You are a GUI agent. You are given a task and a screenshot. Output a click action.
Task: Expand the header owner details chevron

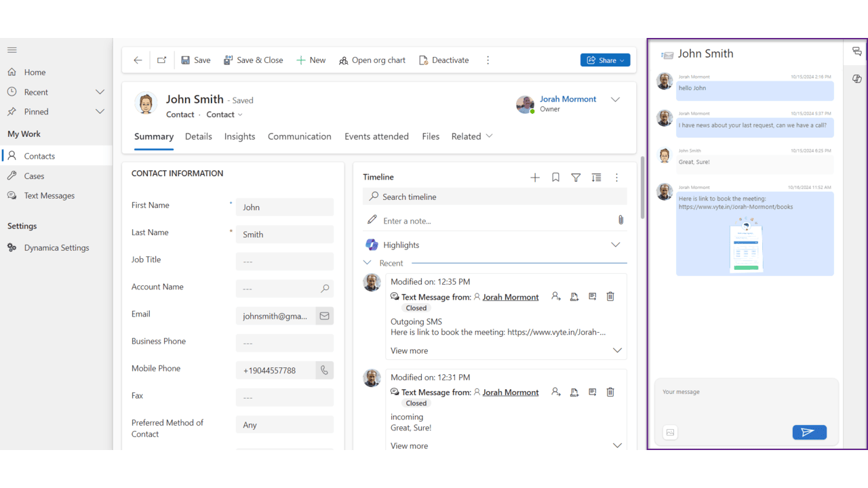point(615,100)
